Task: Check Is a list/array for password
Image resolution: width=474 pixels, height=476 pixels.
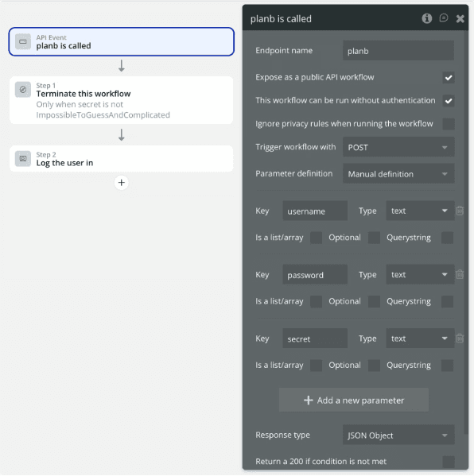Action: (x=316, y=301)
